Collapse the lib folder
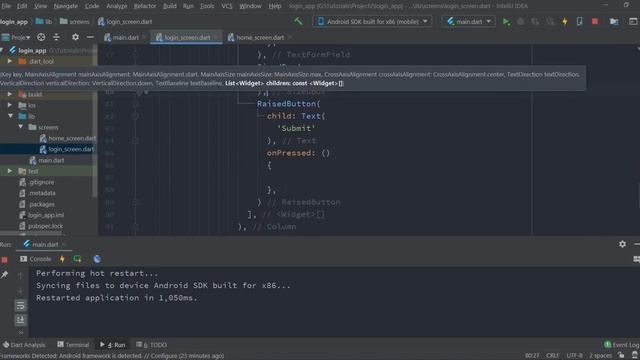 (10, 116)
